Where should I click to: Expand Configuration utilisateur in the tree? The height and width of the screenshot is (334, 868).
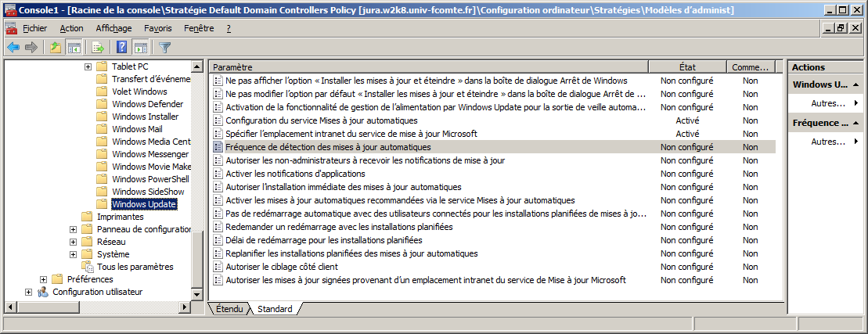[x=29, y=292]
